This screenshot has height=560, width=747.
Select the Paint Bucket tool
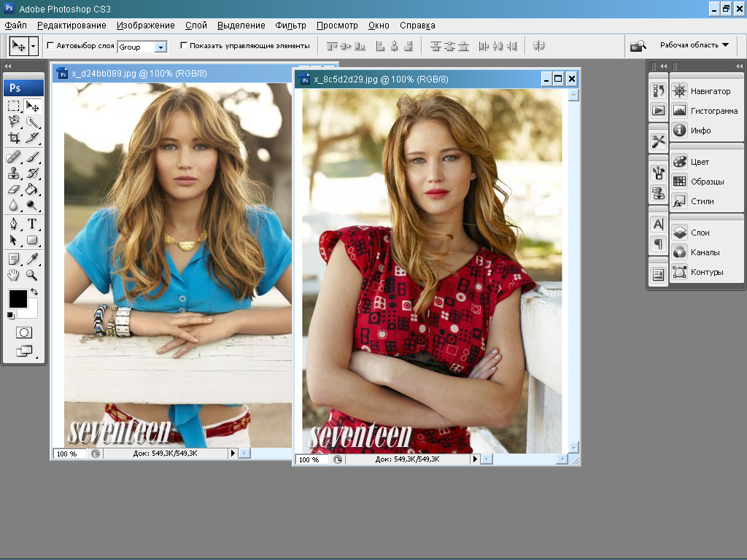click(x=32, y=190)
